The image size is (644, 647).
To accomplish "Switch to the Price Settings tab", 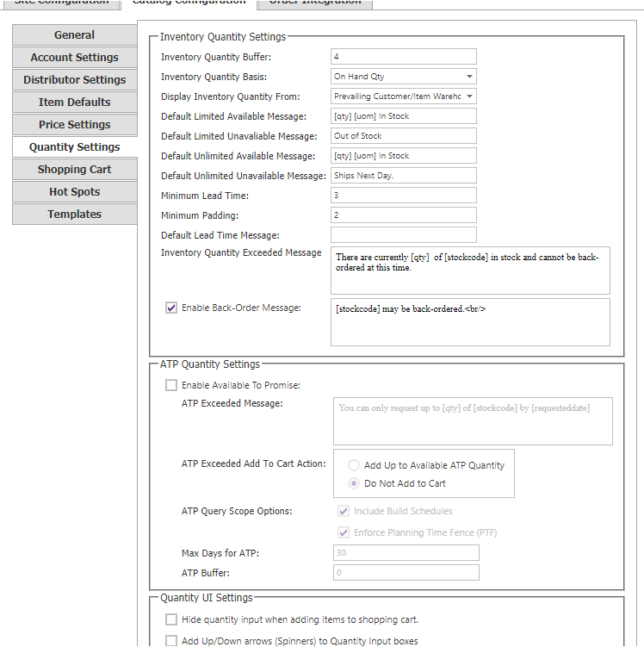I will click(74, 125).
